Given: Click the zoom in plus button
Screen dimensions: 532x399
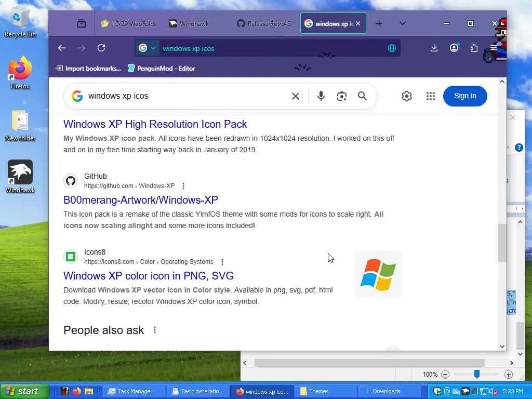Looking at the screenshot, I should pyautogui.click(x=508, y=375).
